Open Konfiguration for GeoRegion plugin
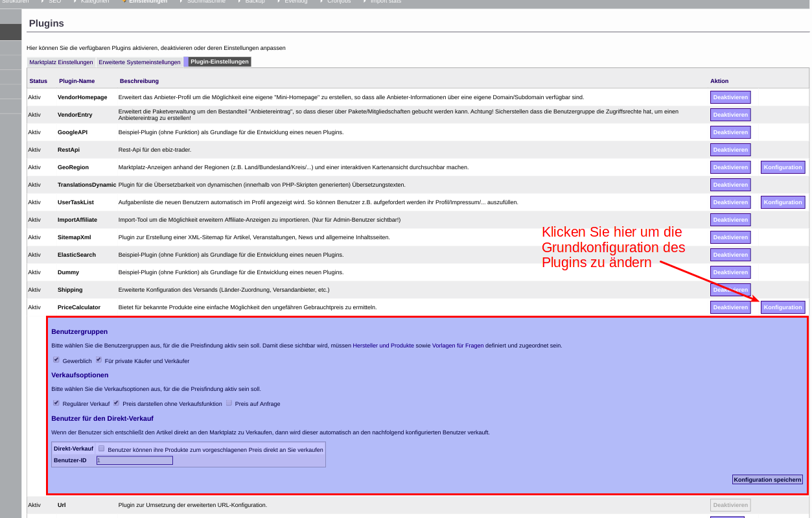 782,167
